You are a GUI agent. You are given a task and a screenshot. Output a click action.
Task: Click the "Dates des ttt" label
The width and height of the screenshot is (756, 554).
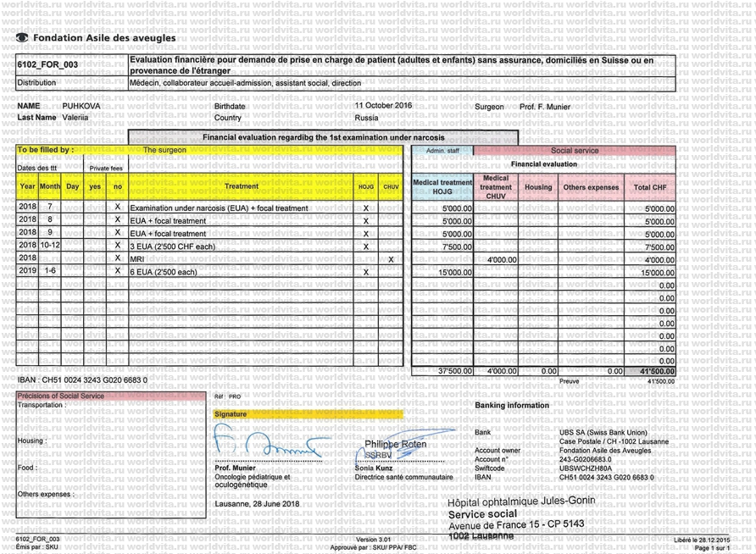tap(37, 168)
